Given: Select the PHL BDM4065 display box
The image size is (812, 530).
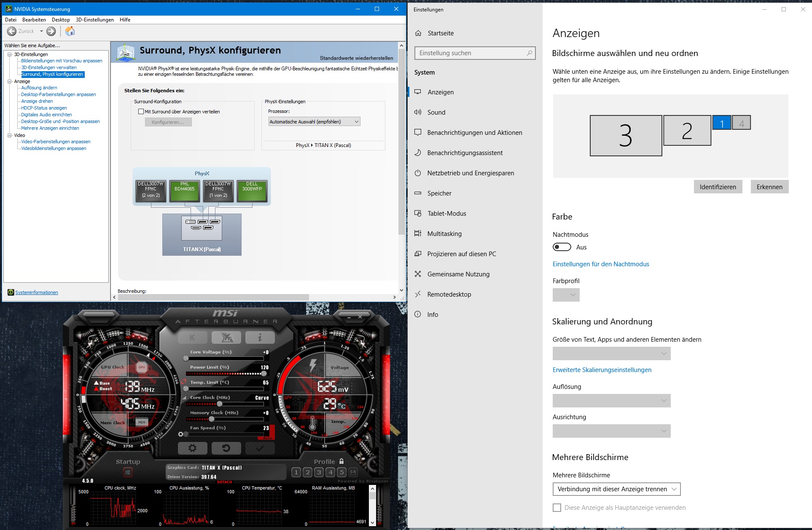Looking at the screenshot, I should coord(185,191).
